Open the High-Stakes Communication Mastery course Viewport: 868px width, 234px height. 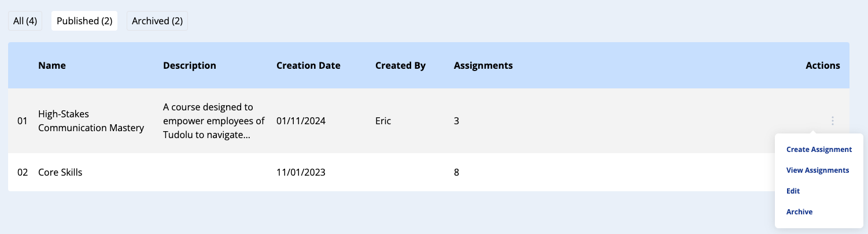[x=91, y=121]
